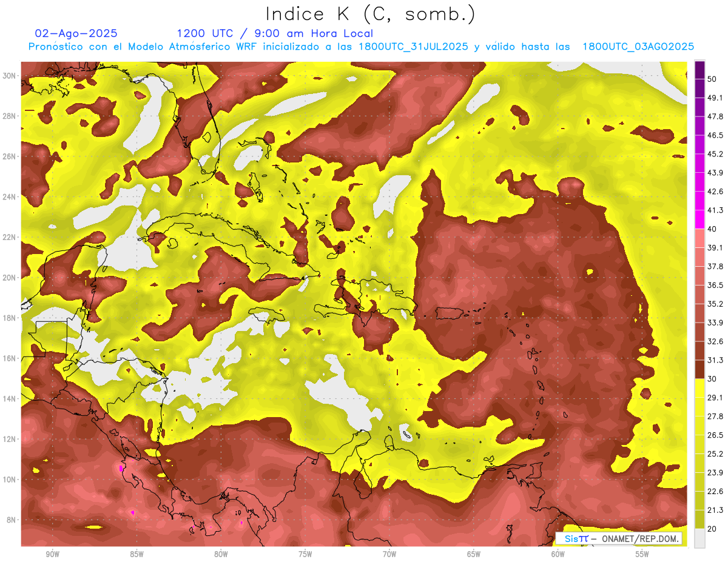Click the legend value "40"
The height and width of the screenshot is (562, 728).
[713, 229]
